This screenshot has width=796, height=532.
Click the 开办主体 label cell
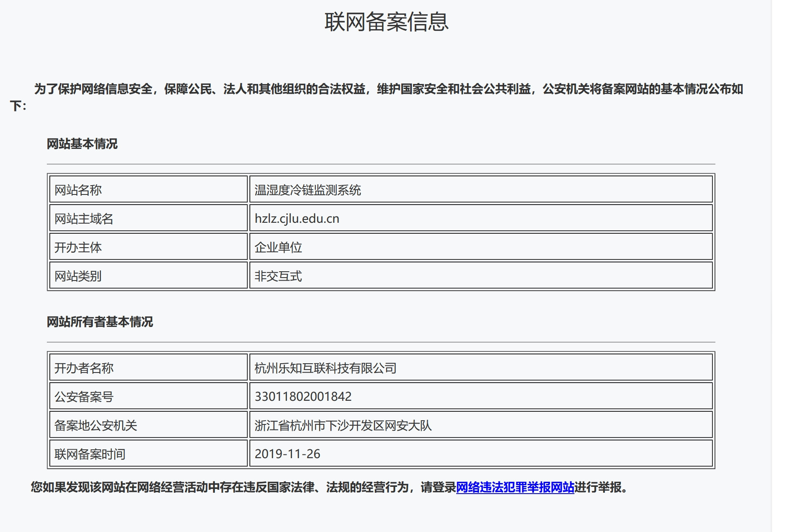149,247
